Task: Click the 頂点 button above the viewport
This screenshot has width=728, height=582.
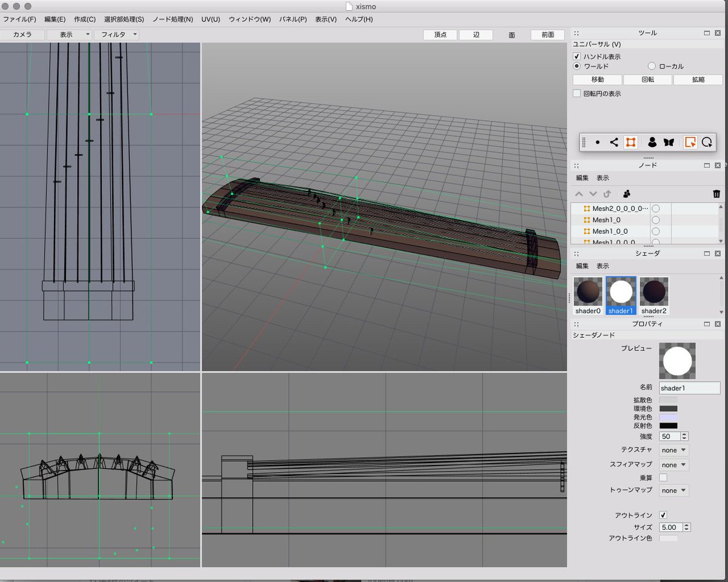Action: click(440, 35)
